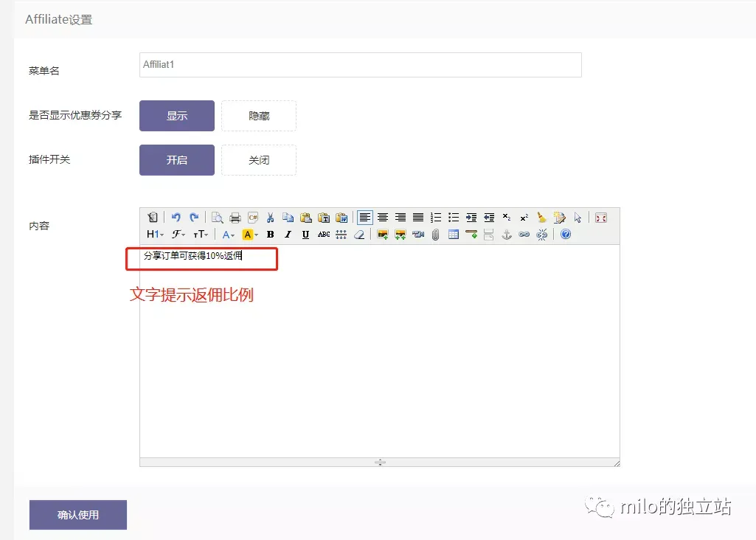
Task: Open the text color picker
Action: click(228, 235)
